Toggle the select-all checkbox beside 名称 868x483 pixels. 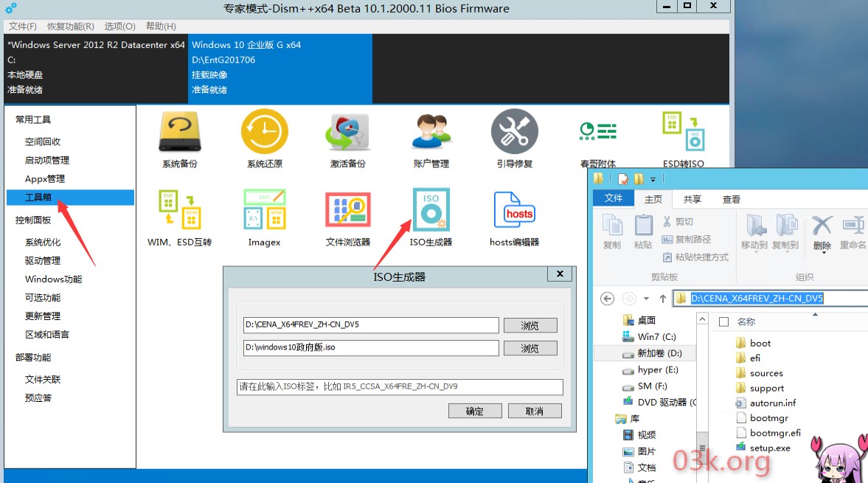coord(723,322)
